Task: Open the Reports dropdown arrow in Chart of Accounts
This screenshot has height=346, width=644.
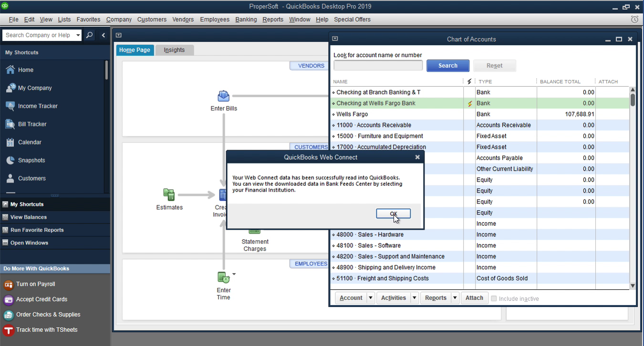Action: pyautogui.click(x=455, y=298)
